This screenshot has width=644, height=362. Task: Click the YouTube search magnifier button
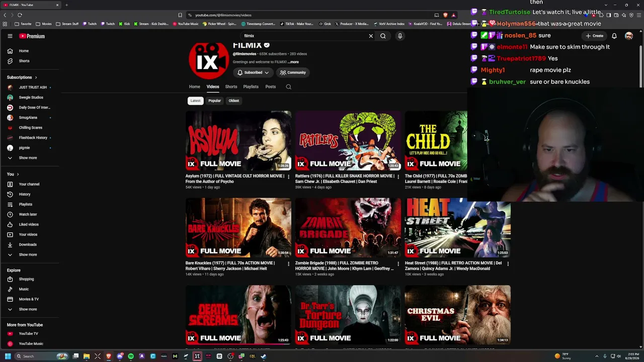pyautogui.click(x=383, y=36)
